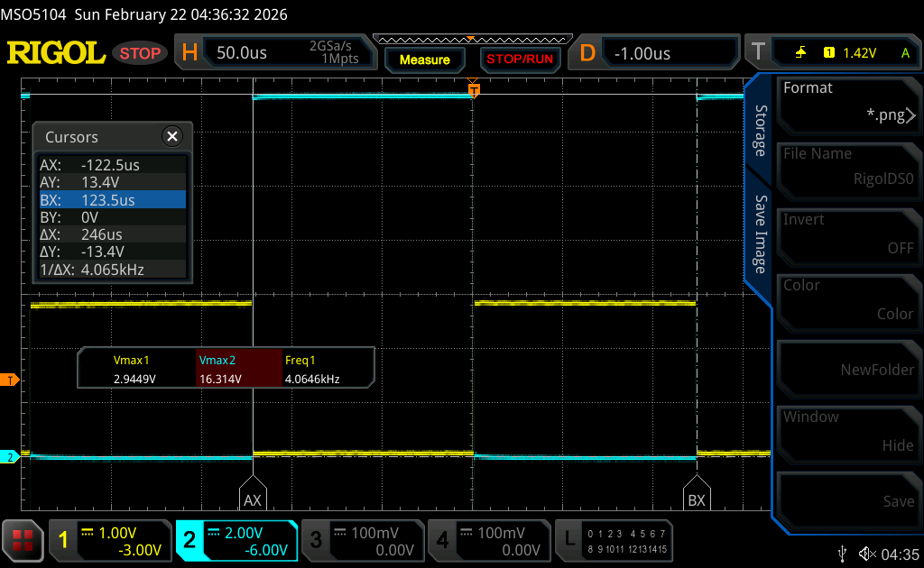
Task: Select channel 2 2.00V tab
Action: (x=236, y=540)
